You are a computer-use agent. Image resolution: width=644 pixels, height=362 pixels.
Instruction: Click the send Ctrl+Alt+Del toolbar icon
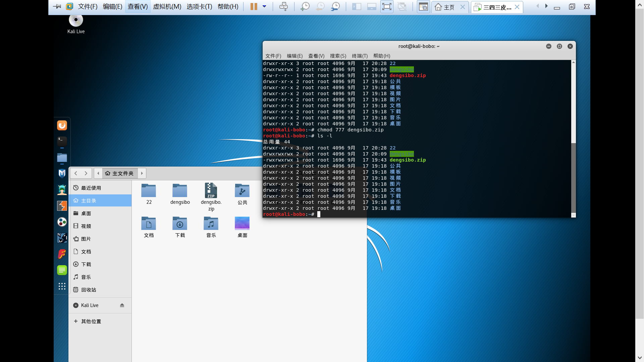[x=283, y=6]
